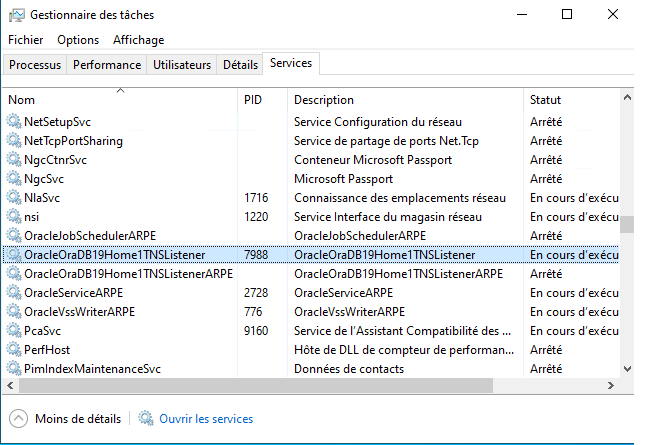Open the Ouvrir les services link

[x=206, y=419]
